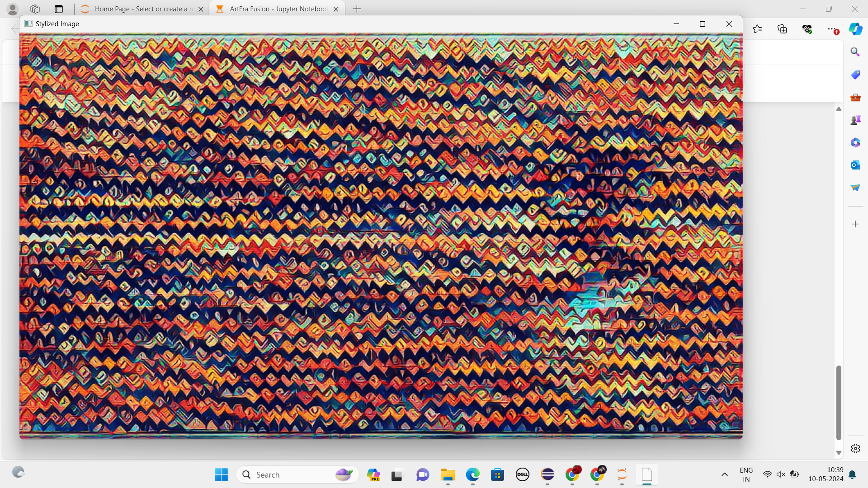
Task: Click the page vertical scrollbar thumb
Action: click(x=839, y=402)
